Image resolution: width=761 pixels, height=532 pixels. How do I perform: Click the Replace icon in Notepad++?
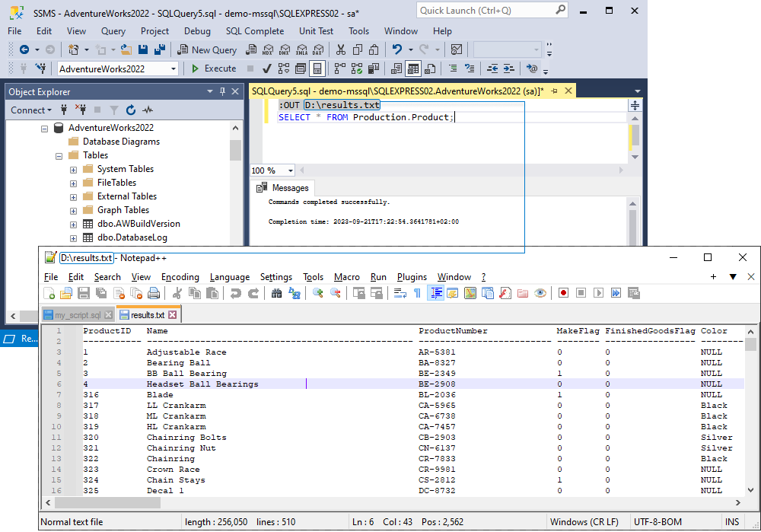294,293
